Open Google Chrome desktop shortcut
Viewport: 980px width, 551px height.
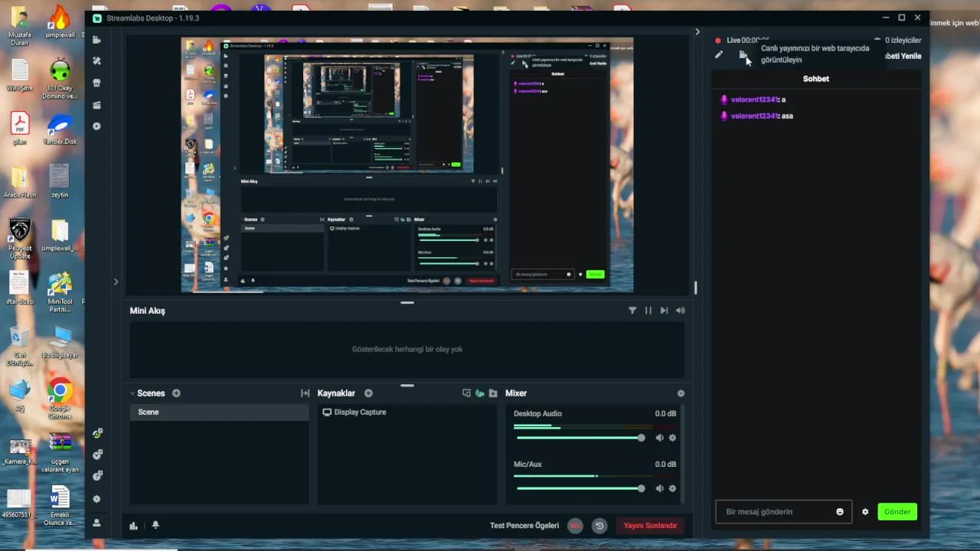tap(60, 399)
